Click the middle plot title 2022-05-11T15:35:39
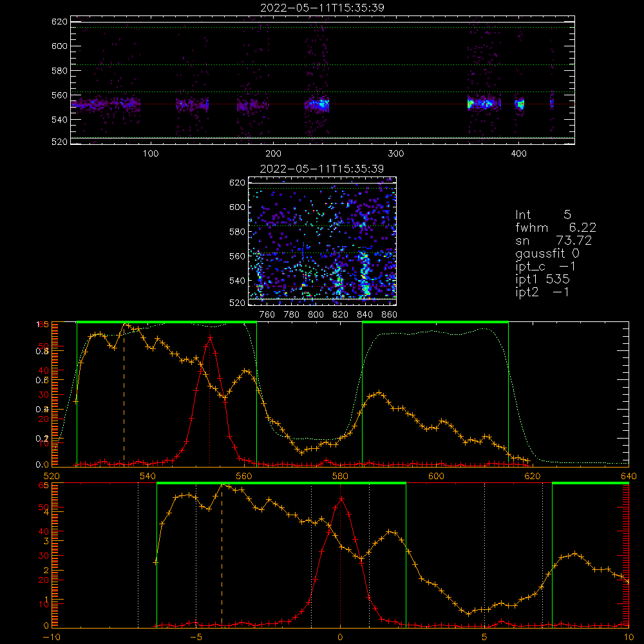The height and width of the screenshot is (644, 644). (x=323, y=169)
